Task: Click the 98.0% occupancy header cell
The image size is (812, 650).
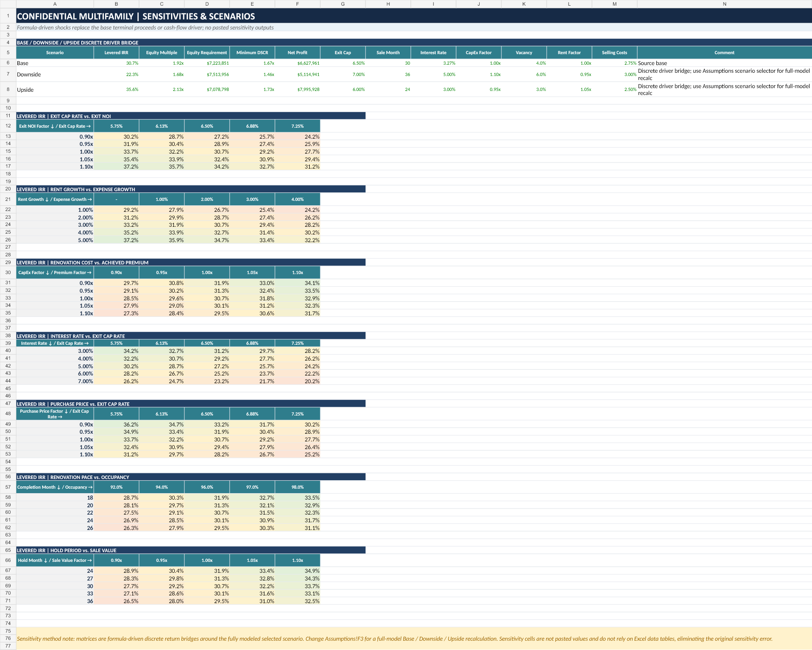Action: point(298,487)
